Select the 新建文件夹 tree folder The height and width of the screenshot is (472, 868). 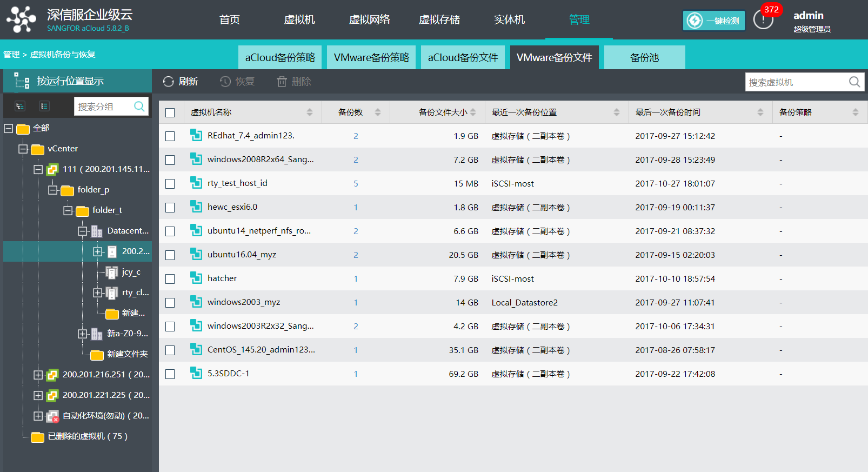[x=127, y=354]
